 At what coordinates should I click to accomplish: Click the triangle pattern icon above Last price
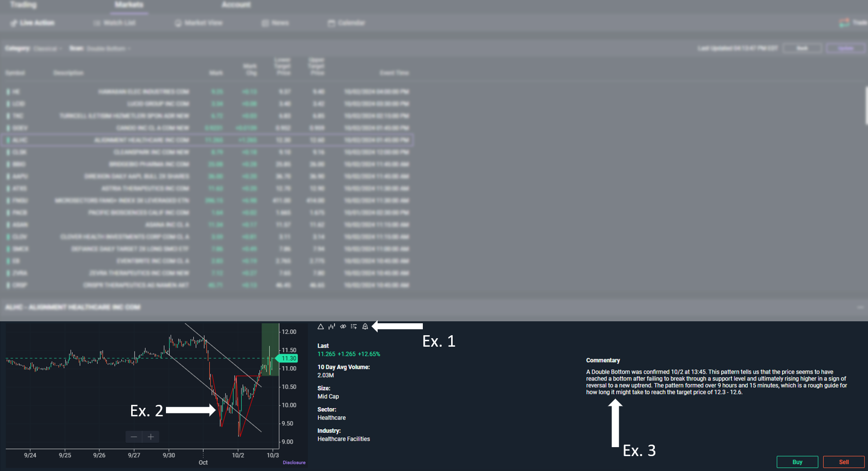pyautogui.click(x=320, y=327)
